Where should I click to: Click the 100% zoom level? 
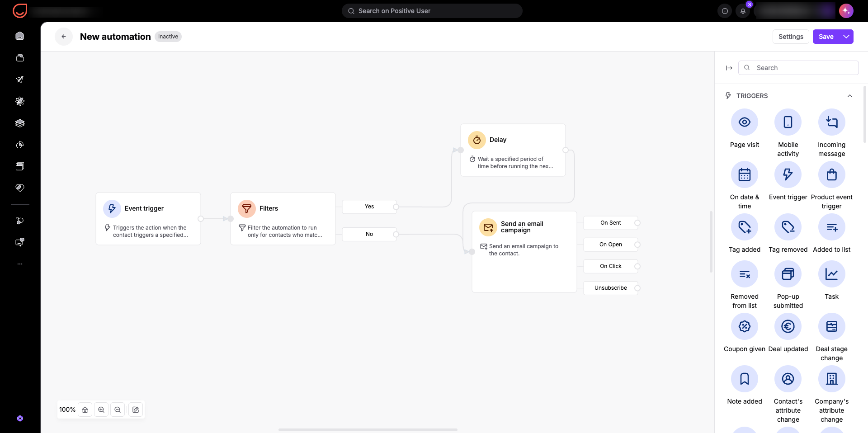point(67,409)
